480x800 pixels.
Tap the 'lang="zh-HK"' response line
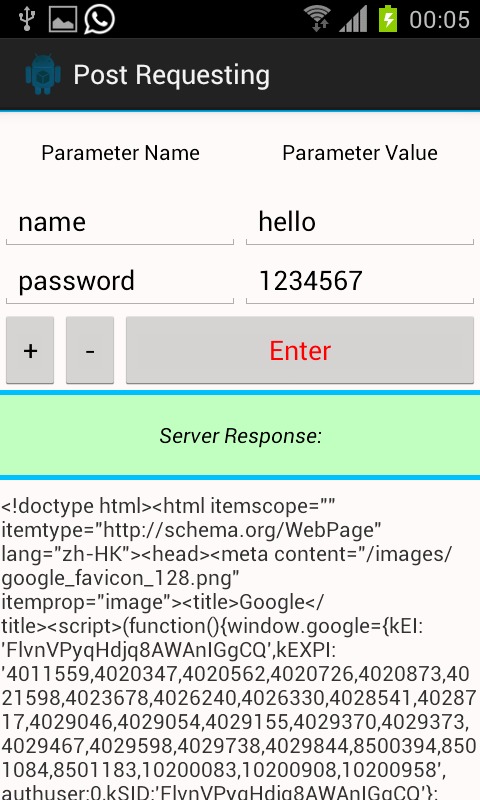[x=226, y=554]
